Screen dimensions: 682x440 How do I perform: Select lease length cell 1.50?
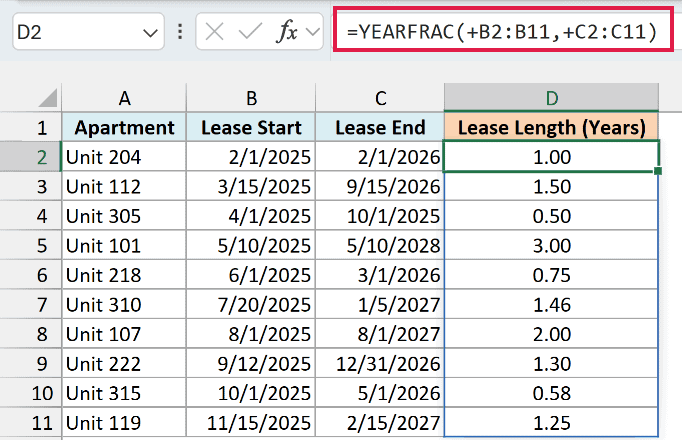552,186
